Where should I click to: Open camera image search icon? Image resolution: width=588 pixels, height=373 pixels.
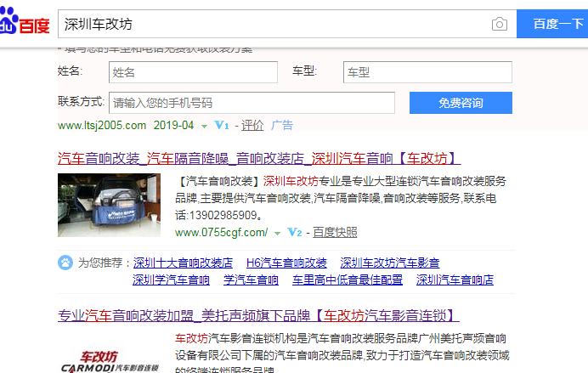click(x=499, y=24)
